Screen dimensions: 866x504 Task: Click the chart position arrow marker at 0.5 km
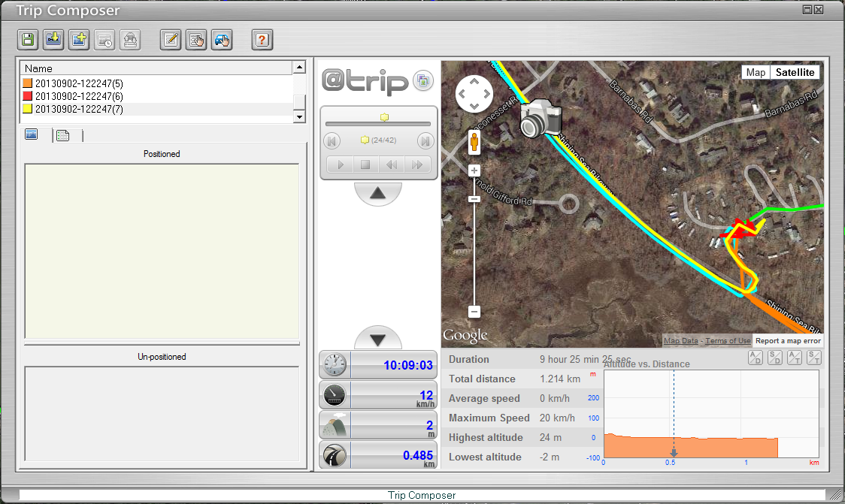[x=674, y=453]
